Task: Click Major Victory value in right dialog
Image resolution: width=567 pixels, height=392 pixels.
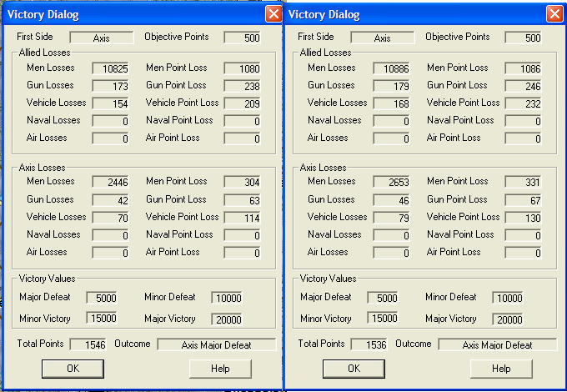Action: (508, 319)
